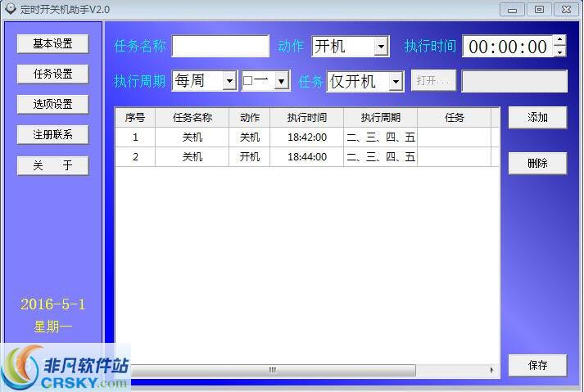This screenshot has height=392, width=584.
Task: Open the 任务 dropdown showing 仅开机
Action: point(396,81)
